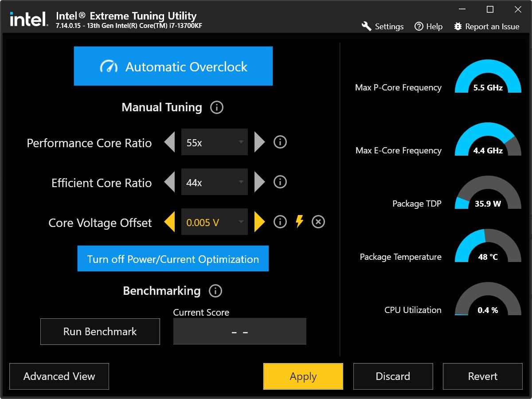
Task: Decrease Core Voltage Offset with left arrow
Action: [170, 222]
